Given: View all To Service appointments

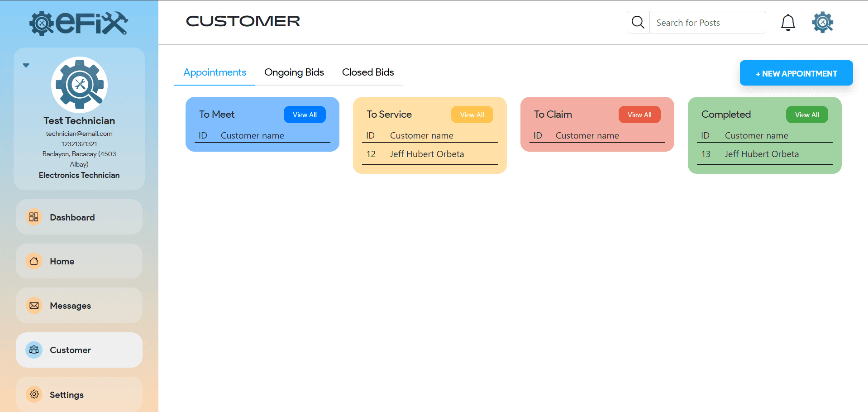Looking at the screenshot, I should click(x=472, y=115).
